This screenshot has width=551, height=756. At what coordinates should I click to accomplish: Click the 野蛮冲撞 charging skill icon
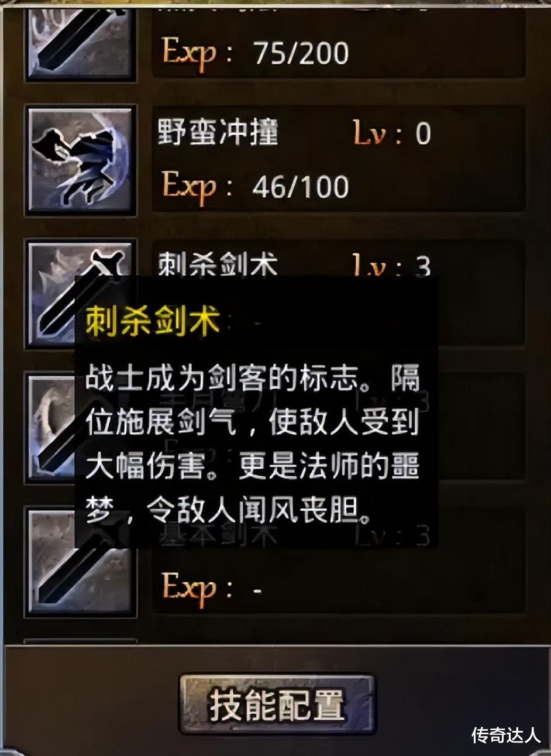point(81,159)
